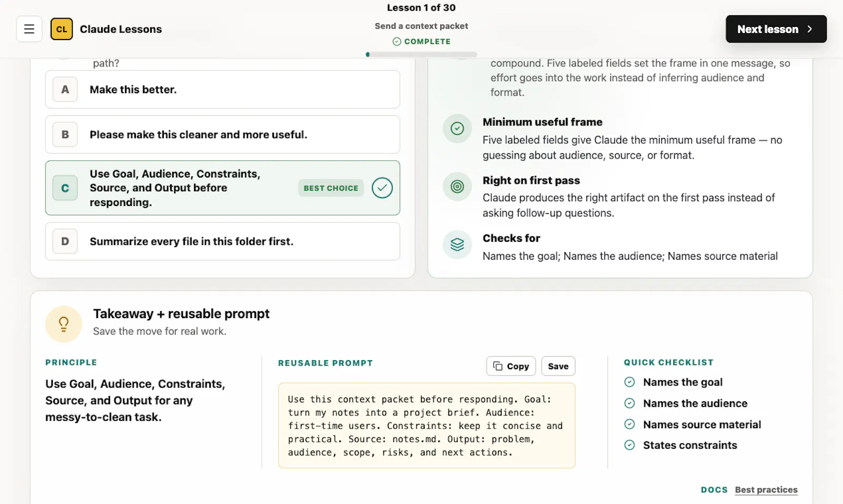Click the DOCS label
Screen dimensions: 843x504
point(714,490)
